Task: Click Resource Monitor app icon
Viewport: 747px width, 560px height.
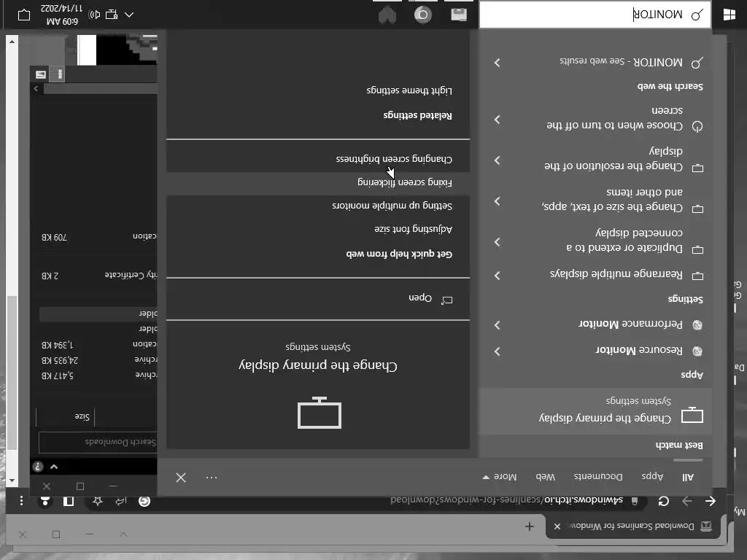Action: click(697, 351)
